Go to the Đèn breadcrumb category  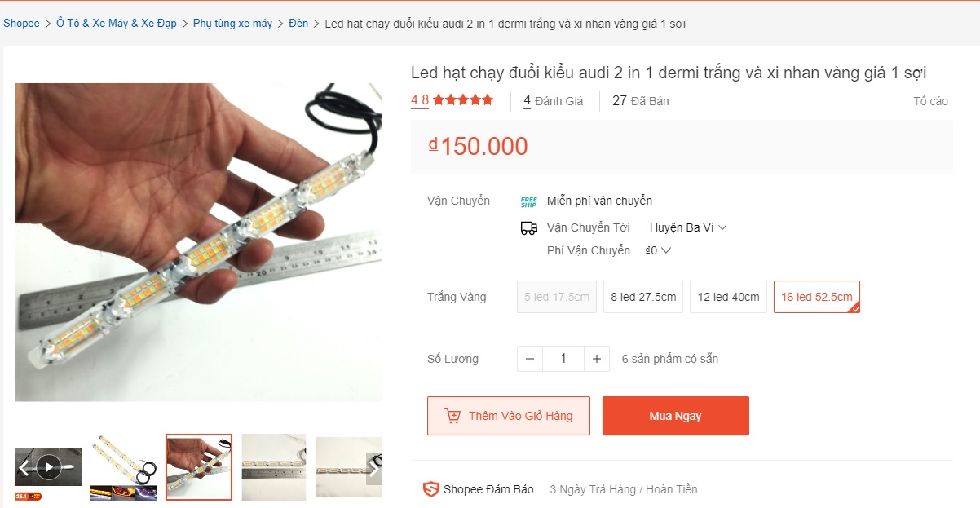coord(298,24)
